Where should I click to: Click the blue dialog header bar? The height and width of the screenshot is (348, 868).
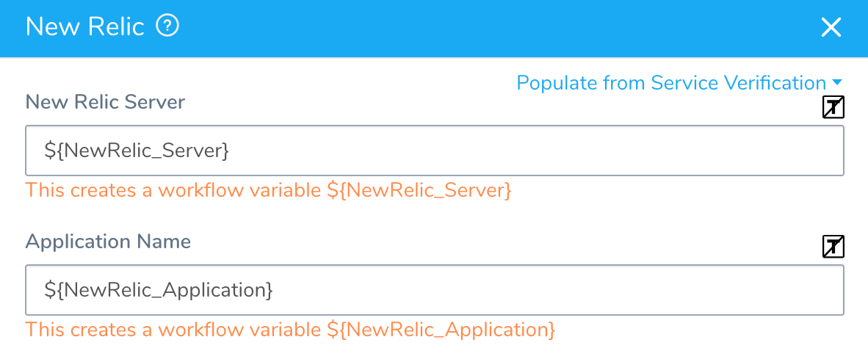point(434,28)
